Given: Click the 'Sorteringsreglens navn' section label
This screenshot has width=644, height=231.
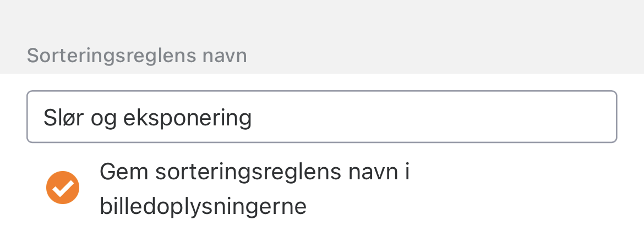Looking at the screenshot, I should click(137, 56).
